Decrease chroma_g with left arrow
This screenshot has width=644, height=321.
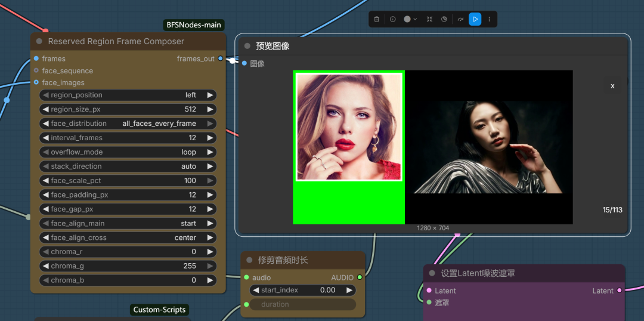coord(45,266)
